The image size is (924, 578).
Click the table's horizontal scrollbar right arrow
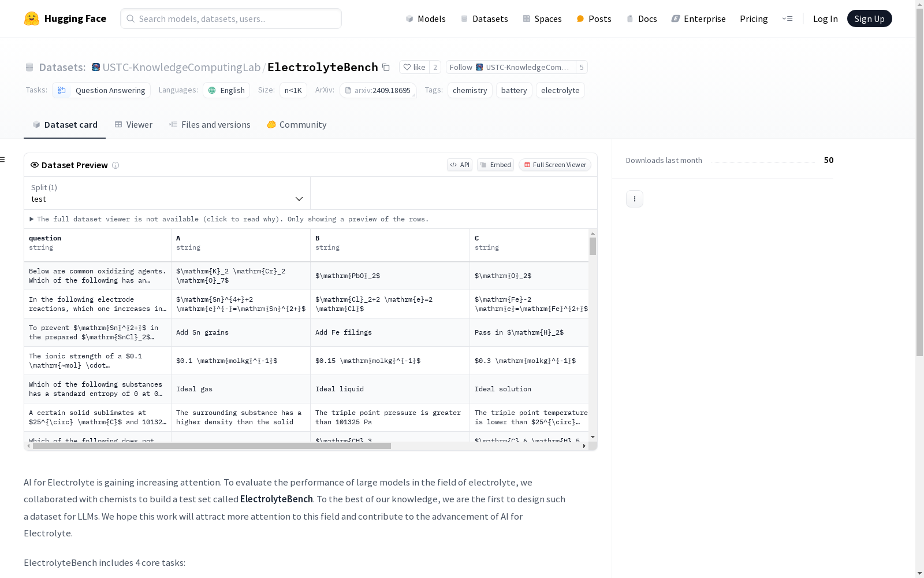[x=584, y=446]
